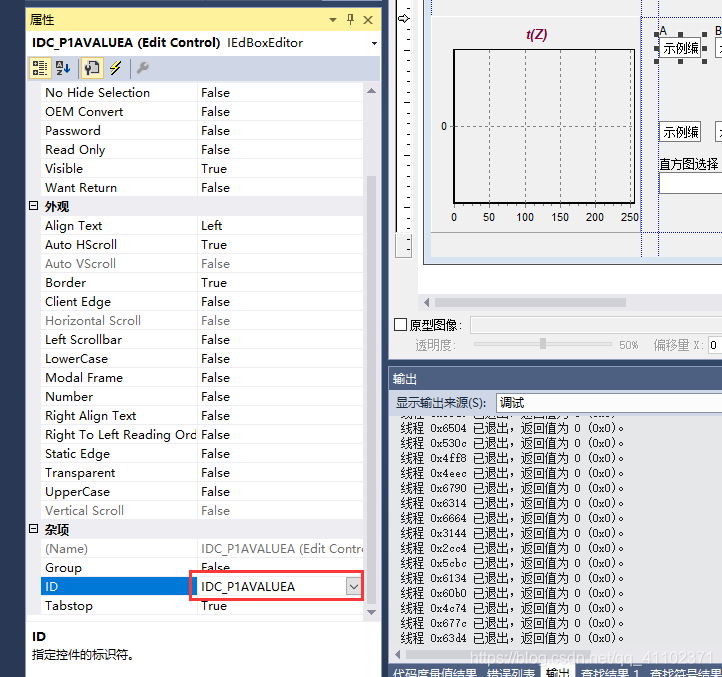722x677 pixels.
Task: Click the t(Z) chart control in dialog
Action: tap(536, 124)
